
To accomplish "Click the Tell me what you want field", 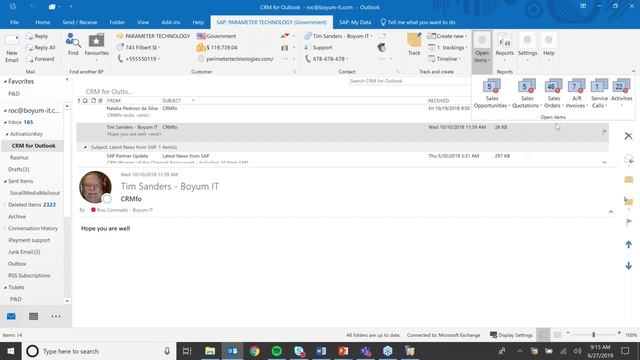I will click(417, 22).
